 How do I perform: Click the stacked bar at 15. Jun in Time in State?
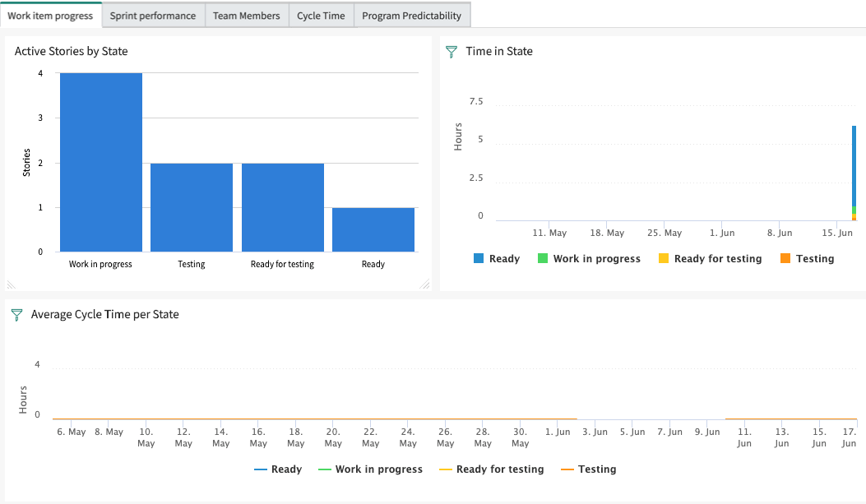pos(854,173)
